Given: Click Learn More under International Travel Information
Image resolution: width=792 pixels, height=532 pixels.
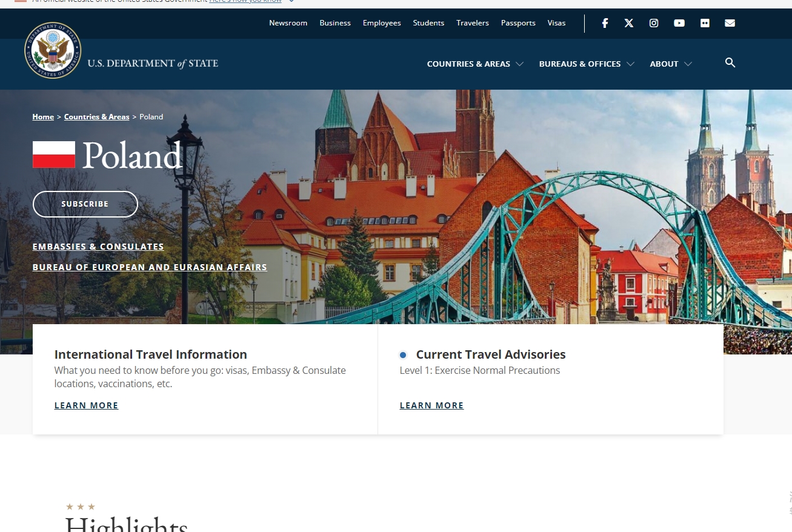Looking at the screenshot, I should click(x=87, y=405).
